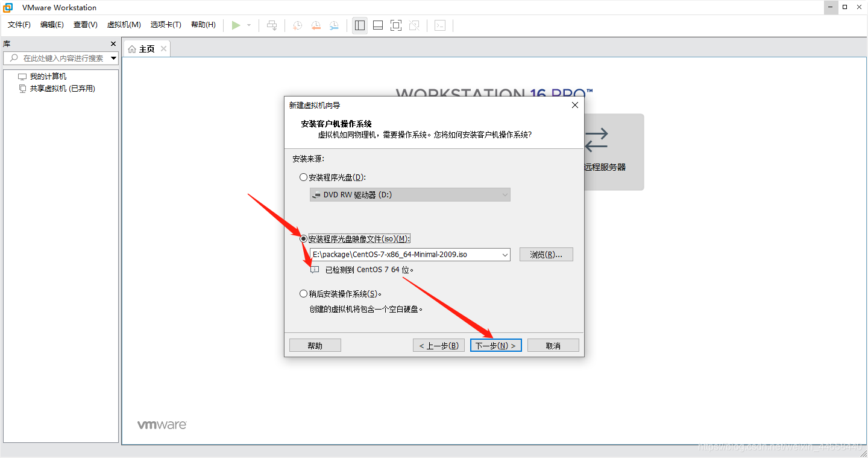Click the Unity mode toolbar icon
Viewport: 868px width, 458px height.
414,25
